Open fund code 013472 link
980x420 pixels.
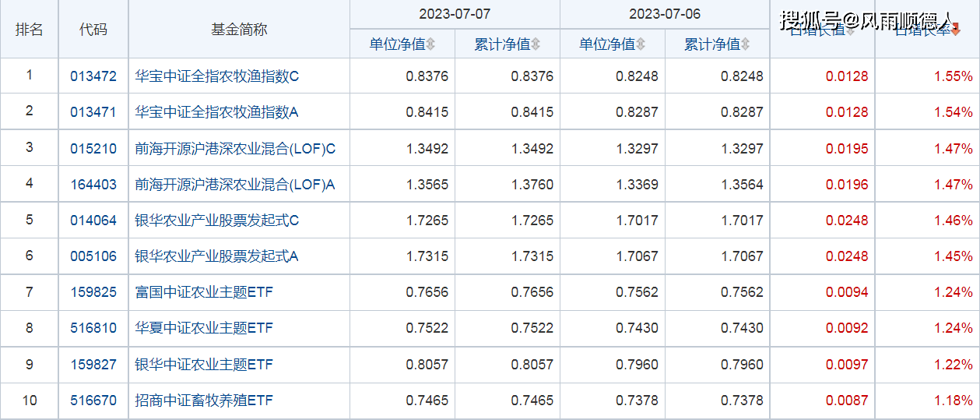tap(93, 76)
